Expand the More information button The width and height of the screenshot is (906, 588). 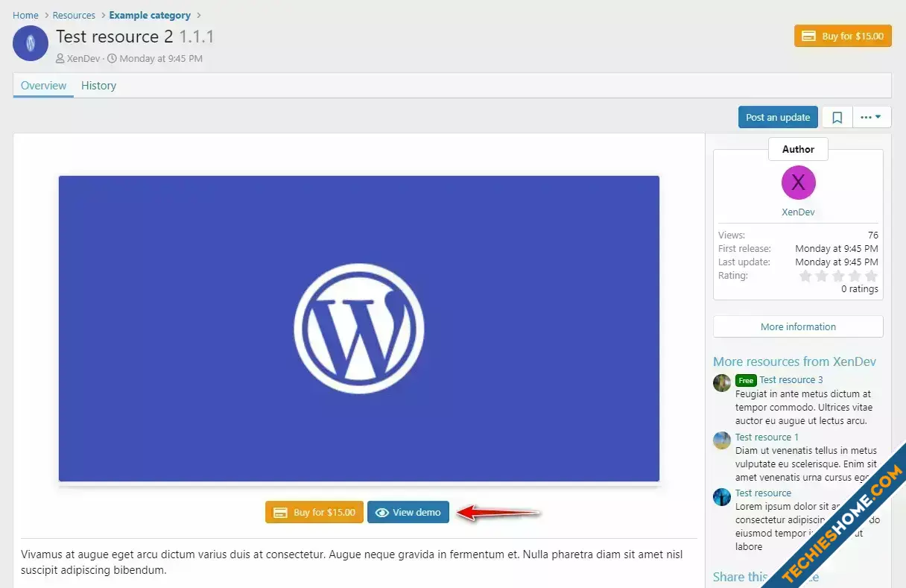798,326
